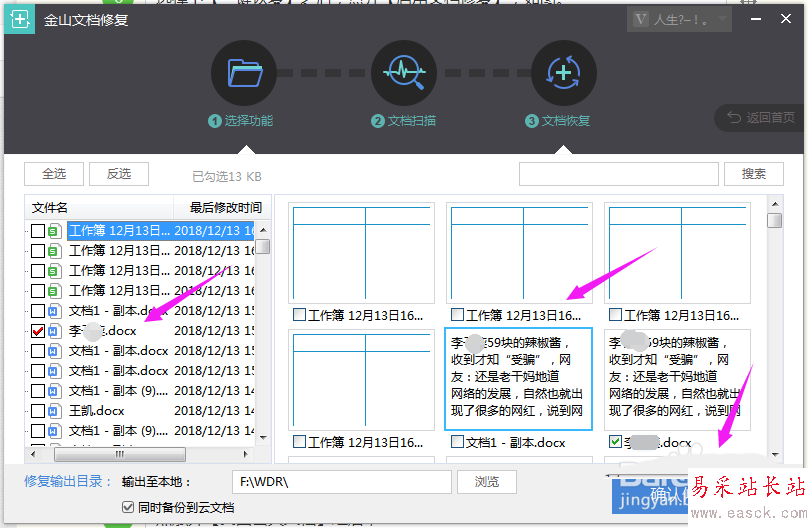The width and height of the screenshot is (808, 528).
Task: Click the preview pane vertical scrollbar thumb
Action: click(775, 220)
